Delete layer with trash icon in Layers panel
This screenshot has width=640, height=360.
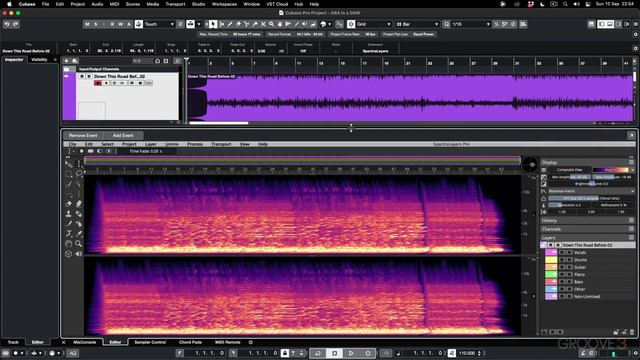(632, 332)
